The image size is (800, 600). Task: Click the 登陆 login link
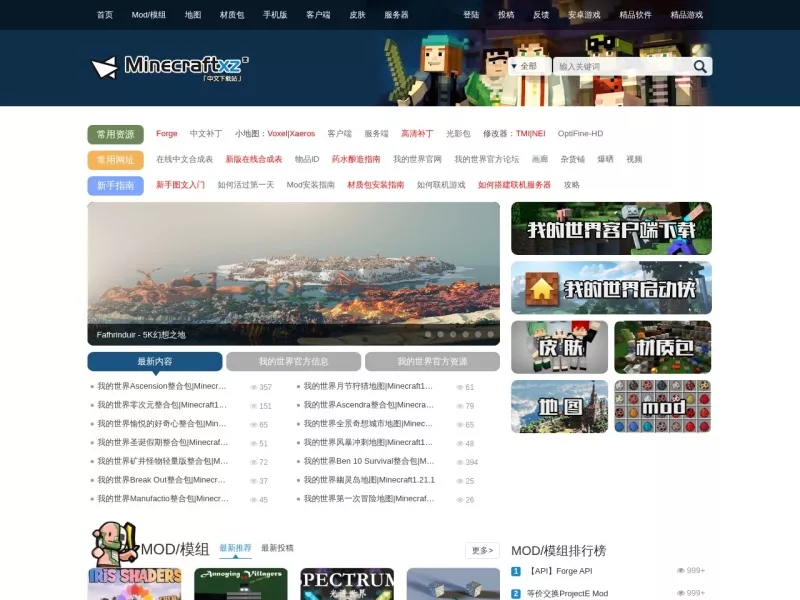[x=471, y=15]
